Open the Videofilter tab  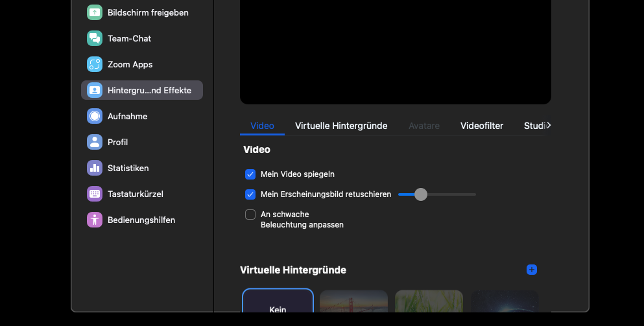(x=482, y=126)
